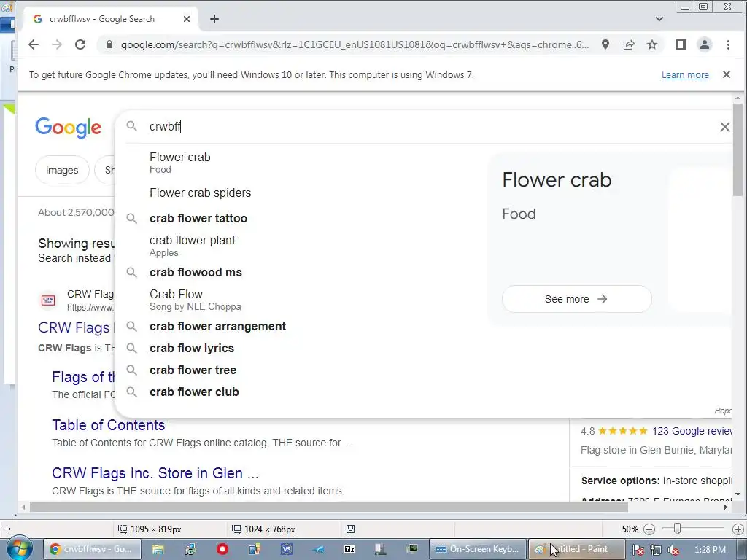The image size is (747, 560).
Task: Click See more on Flower crab card
Action: pos(576,299)
